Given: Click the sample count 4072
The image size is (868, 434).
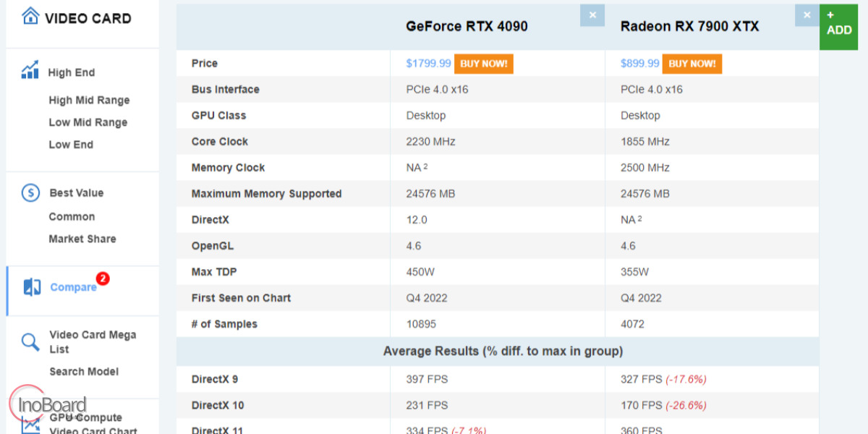Looking at the screenshot, I should [633, 324].
